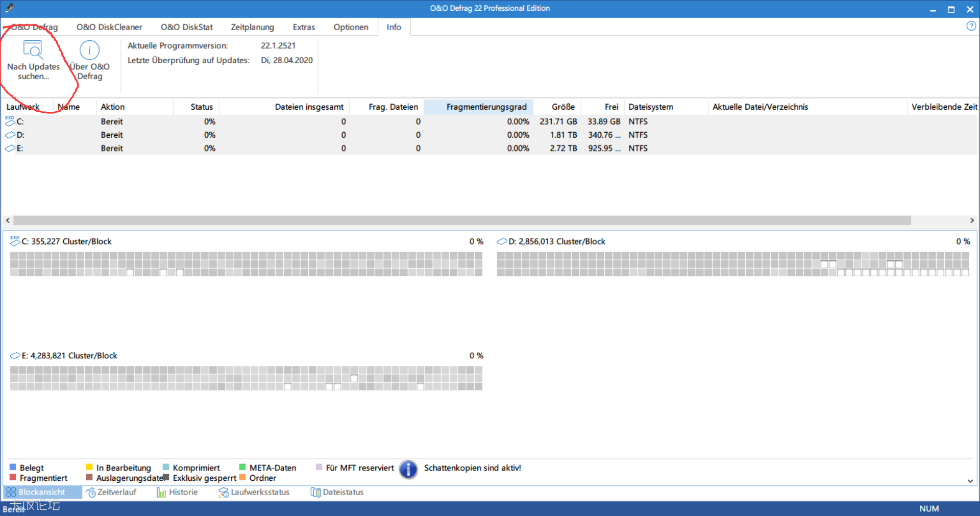Viewport: 980px width, 516px height.
Task: Click the SSD icon beside C: cluster map
Action: [15, 241]
